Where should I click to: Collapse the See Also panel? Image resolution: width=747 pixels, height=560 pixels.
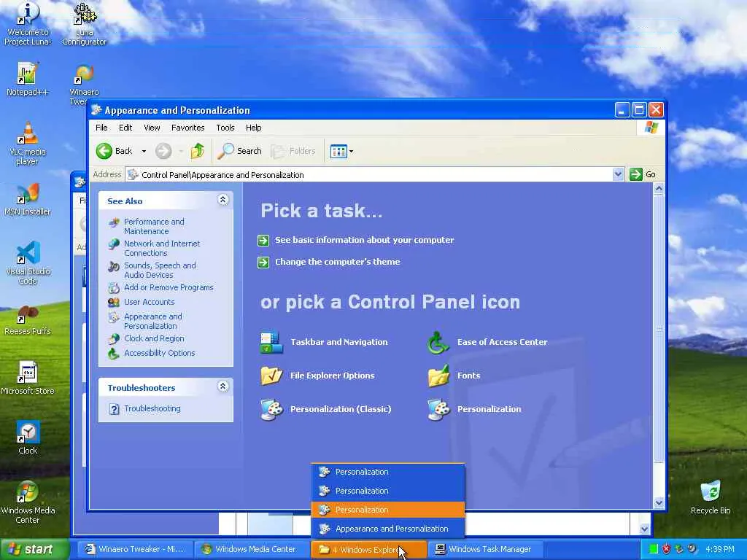tap(222, 200)
